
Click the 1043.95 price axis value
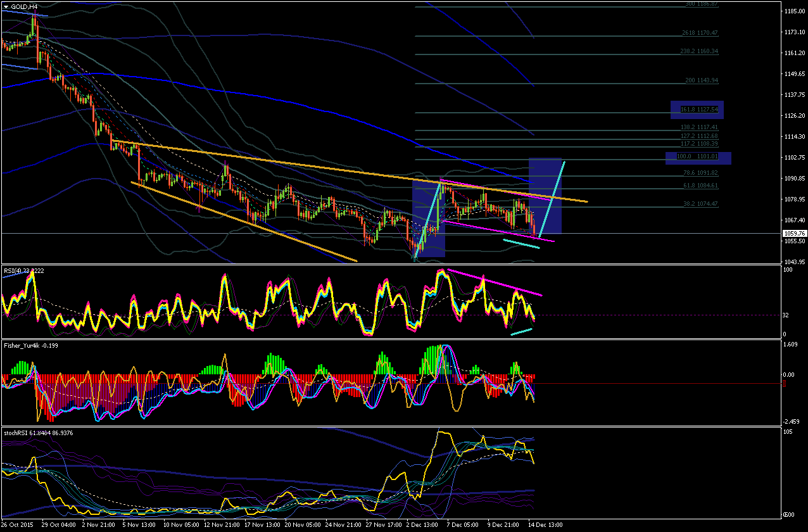(793, 262)
